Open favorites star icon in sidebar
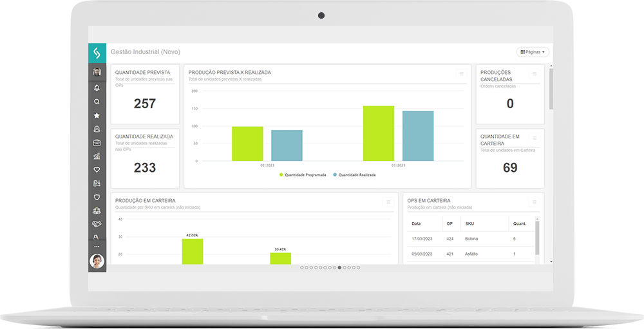 97,116
